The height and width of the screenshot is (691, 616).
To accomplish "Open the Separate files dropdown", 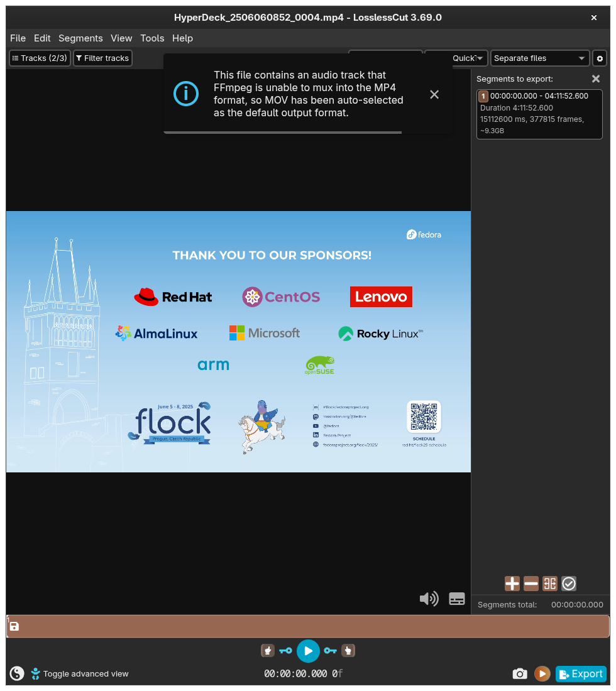I will pyautogui.click(x=540, y=58).
